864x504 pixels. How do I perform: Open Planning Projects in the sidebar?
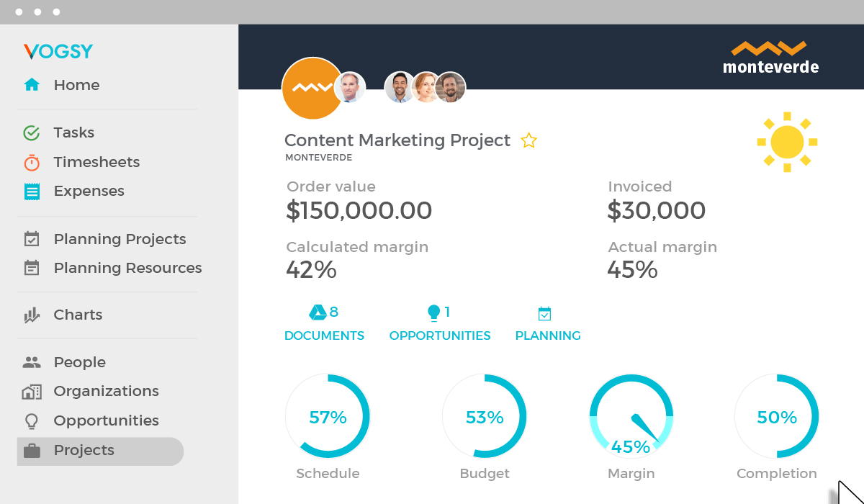coord(120,239)
